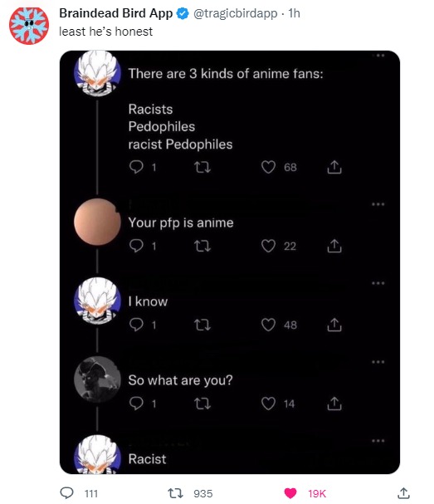Share the 'I know' reply

coord(334,325)
